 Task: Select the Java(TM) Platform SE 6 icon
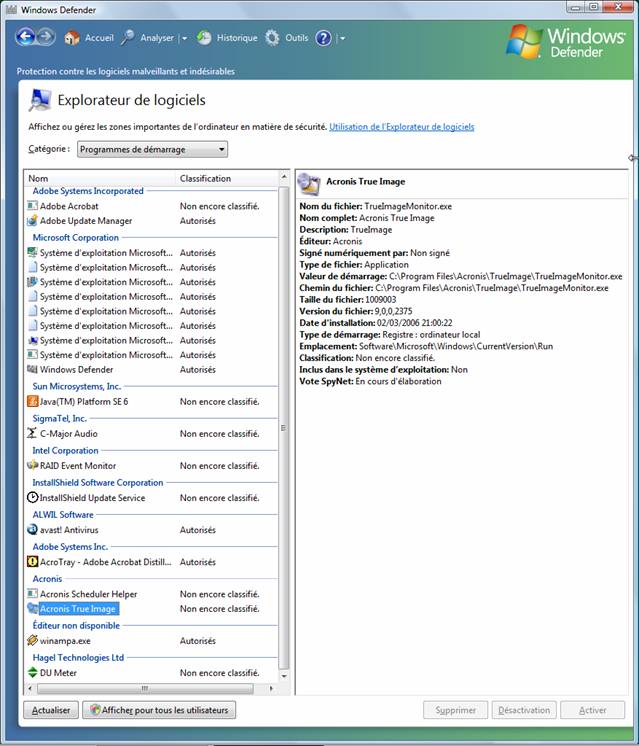(x=32, y=401)
